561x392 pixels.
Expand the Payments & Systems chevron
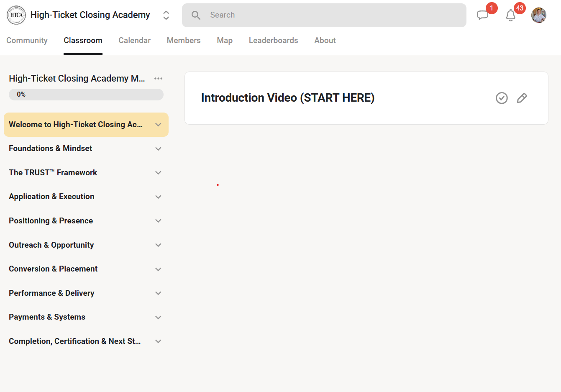[x=158, y=317]
